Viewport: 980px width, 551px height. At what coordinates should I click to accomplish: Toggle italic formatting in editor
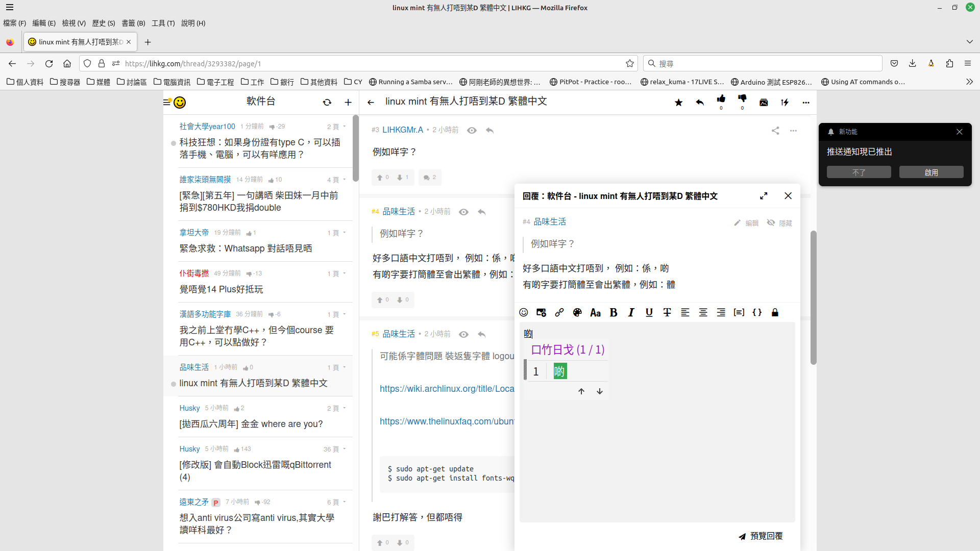point(631,312)
